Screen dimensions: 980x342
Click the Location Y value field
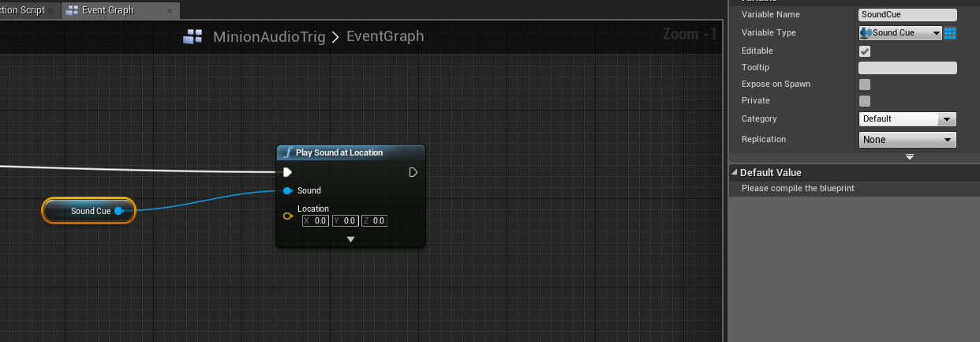[345, 221]
